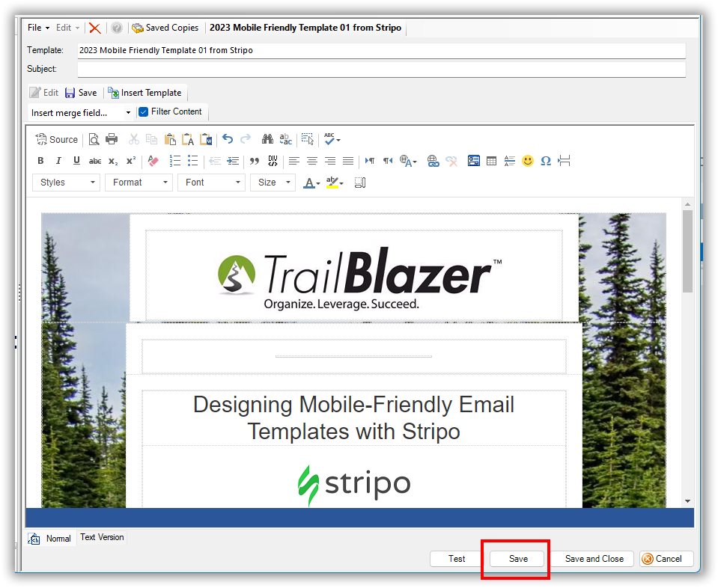Click the Cancel button
This screenshot has width=718, height=588.
point(666,559)
